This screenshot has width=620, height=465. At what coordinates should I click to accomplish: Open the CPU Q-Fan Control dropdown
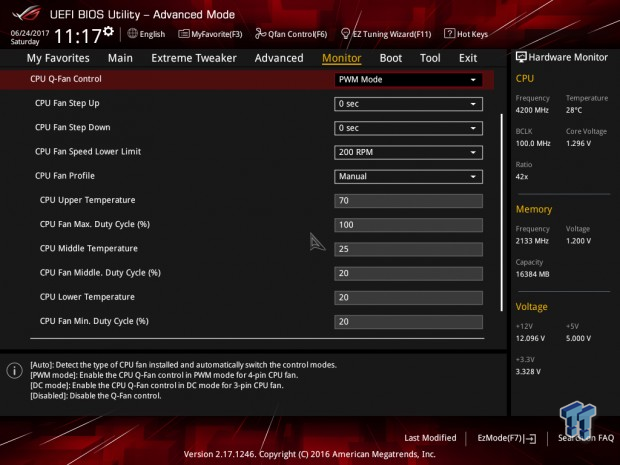tap(408, 79)
